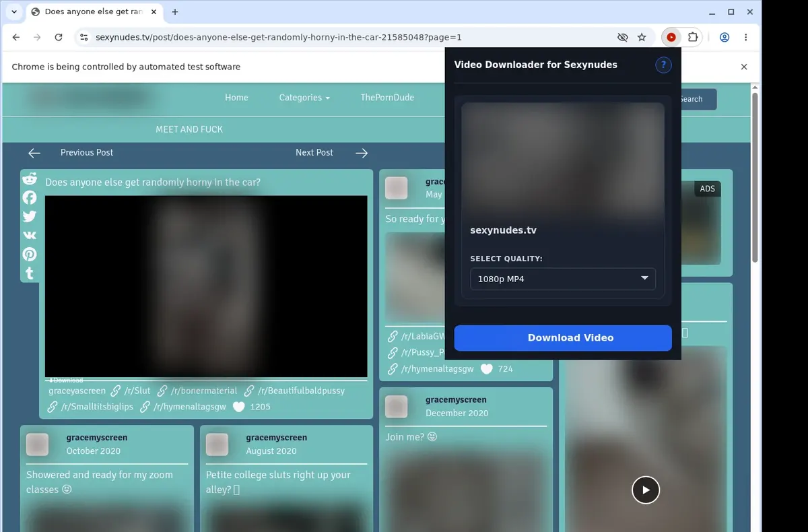Open the MEET AND FUCK link

point(189,129)
